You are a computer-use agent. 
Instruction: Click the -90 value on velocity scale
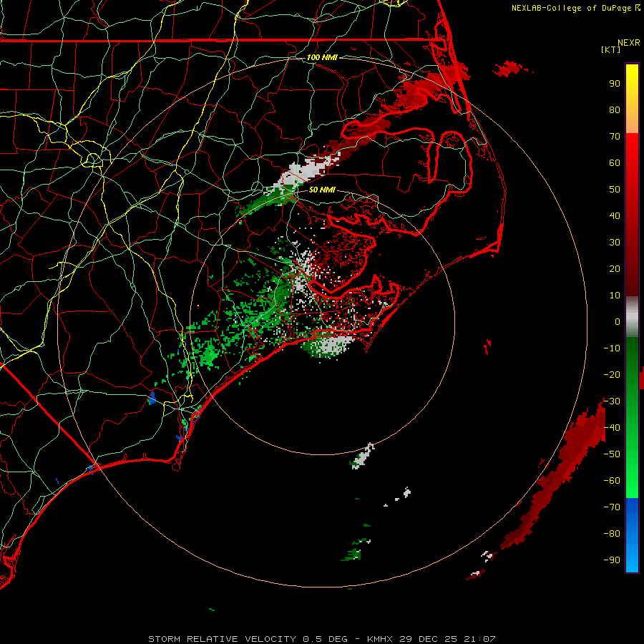click(612, 560)
